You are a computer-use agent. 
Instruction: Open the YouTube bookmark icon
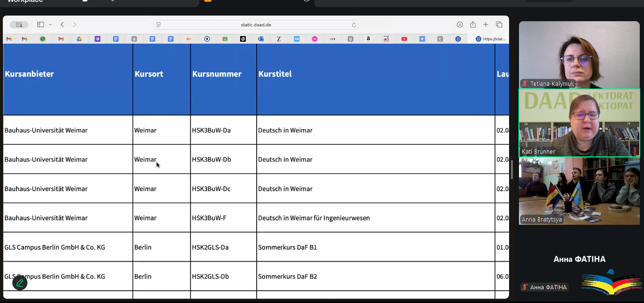(404, 39)
